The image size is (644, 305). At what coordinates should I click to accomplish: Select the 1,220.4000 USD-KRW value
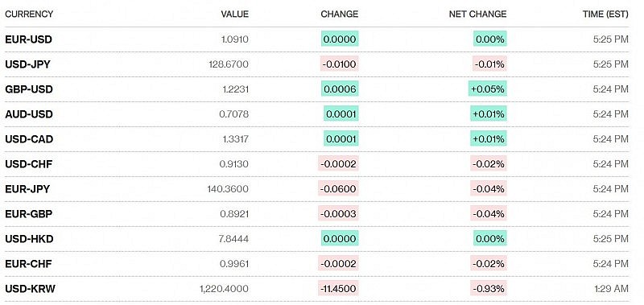pyautogui.click(x=225, y=289)
